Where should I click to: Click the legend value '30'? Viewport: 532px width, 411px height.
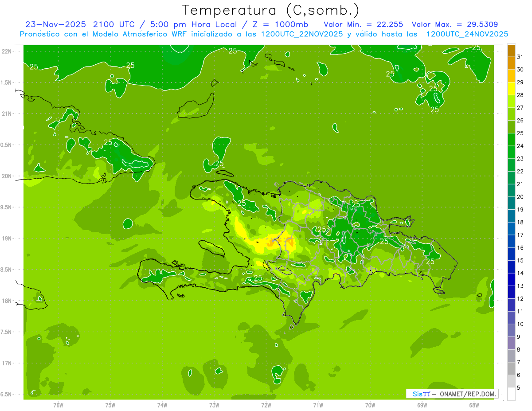[520, 70]
